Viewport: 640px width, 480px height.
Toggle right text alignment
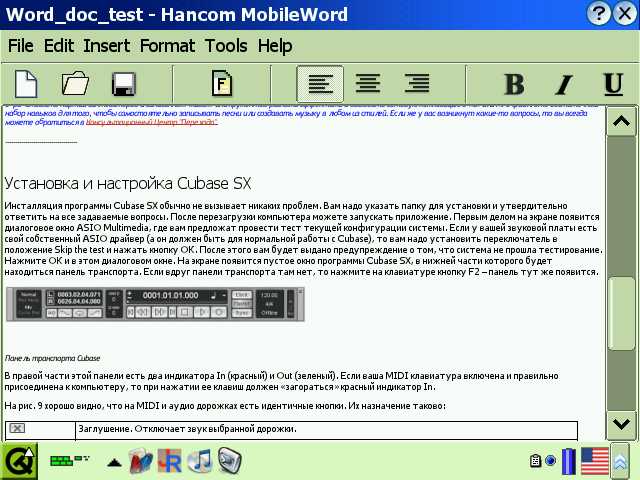coord(417,84)
